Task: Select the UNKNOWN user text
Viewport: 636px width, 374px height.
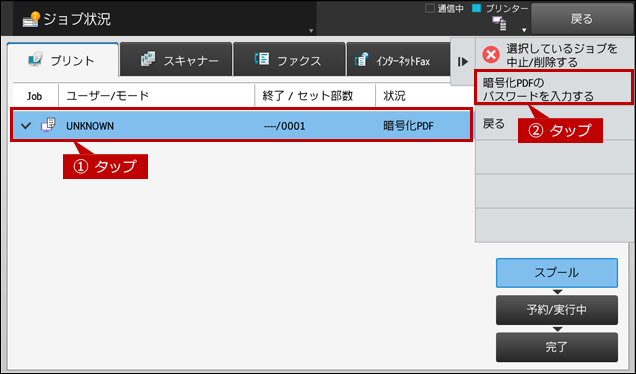Action: [90, 126]
